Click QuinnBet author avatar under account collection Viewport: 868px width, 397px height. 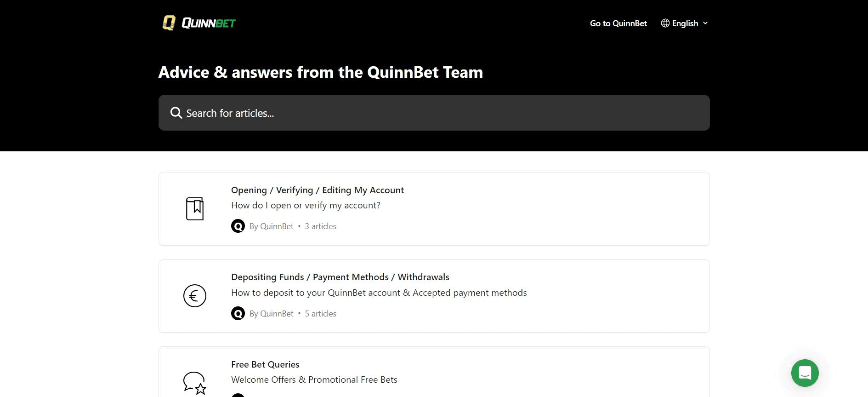[x=238, y=226]
